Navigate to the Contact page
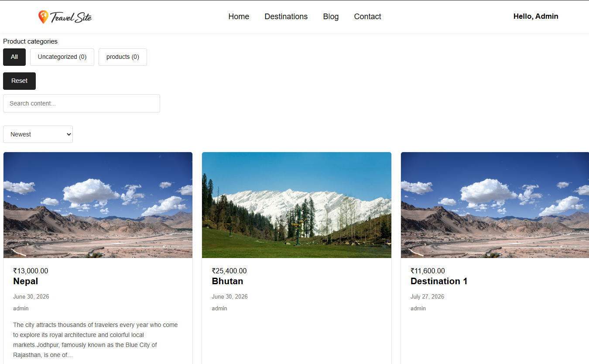 pos(367,17)
